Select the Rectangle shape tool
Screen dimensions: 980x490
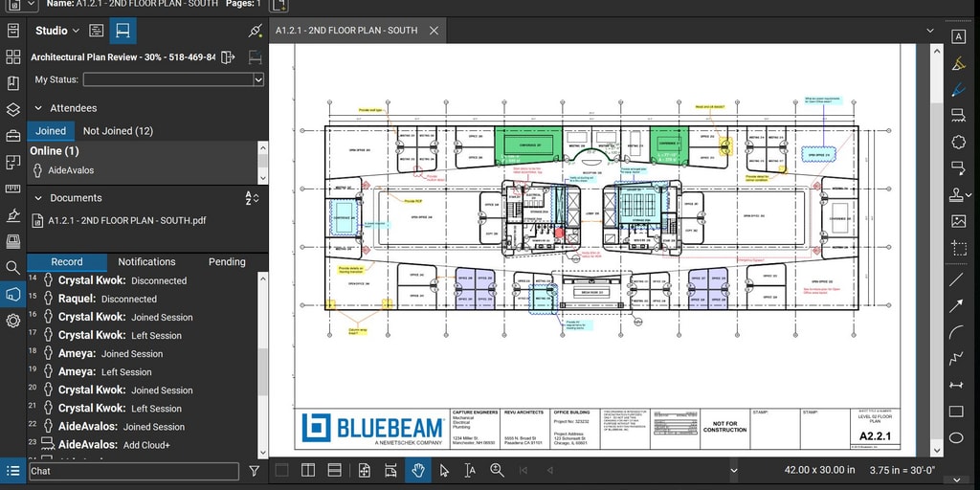956,412
